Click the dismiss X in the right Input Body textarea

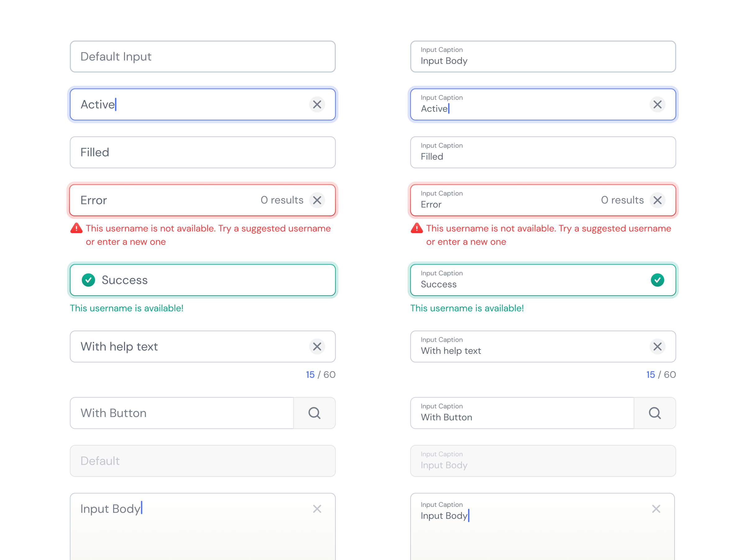(656, 509)
